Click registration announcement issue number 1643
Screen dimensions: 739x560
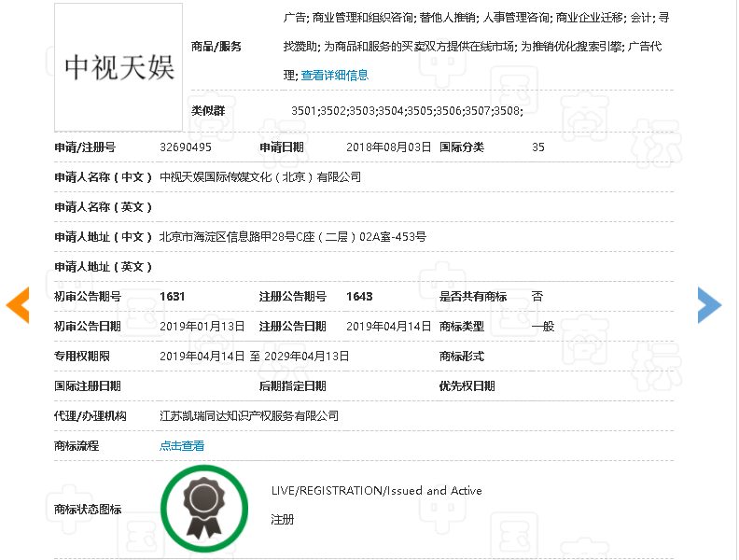point(359,297)
